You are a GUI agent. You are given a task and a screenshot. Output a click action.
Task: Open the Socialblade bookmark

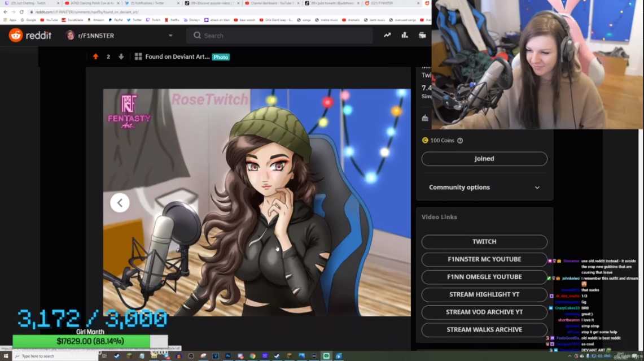coord(72,20)
